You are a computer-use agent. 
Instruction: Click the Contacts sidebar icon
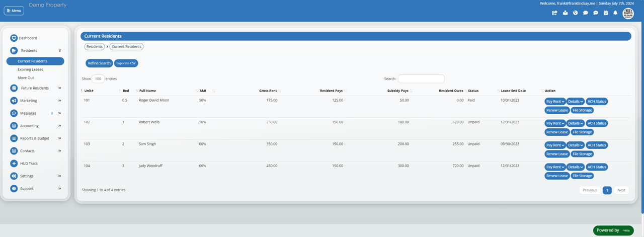14,151
